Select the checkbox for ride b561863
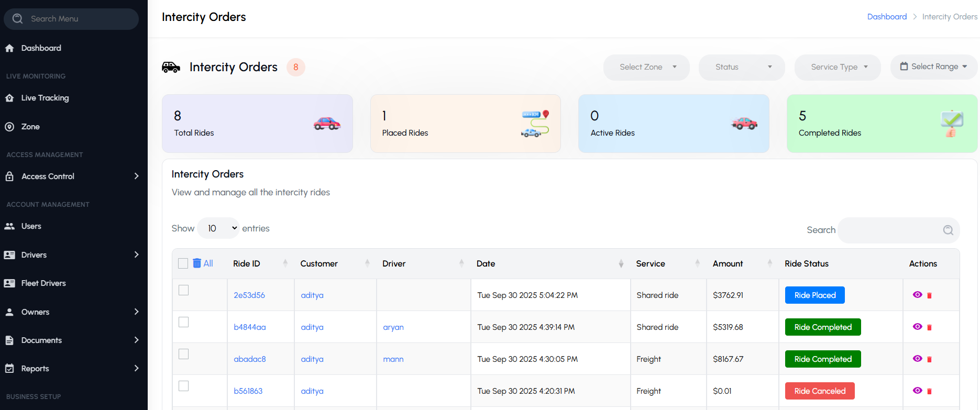Screen dimensions: 980x410 183,386
